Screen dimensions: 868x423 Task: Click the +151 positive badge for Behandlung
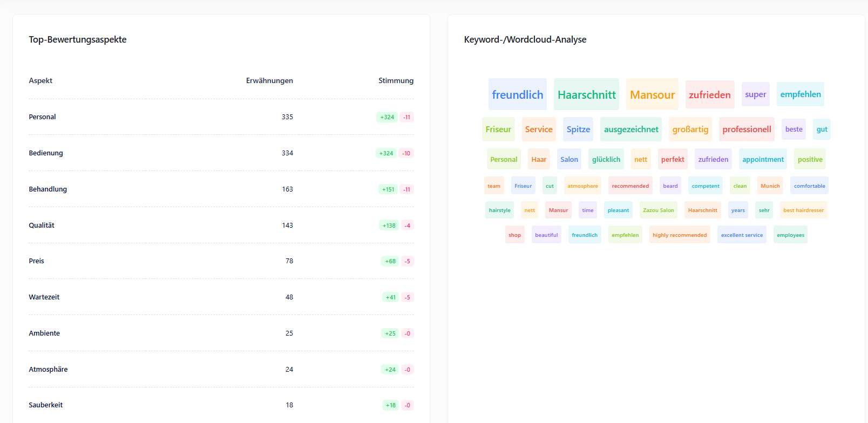pyautogui.click(x=388, y=189)
